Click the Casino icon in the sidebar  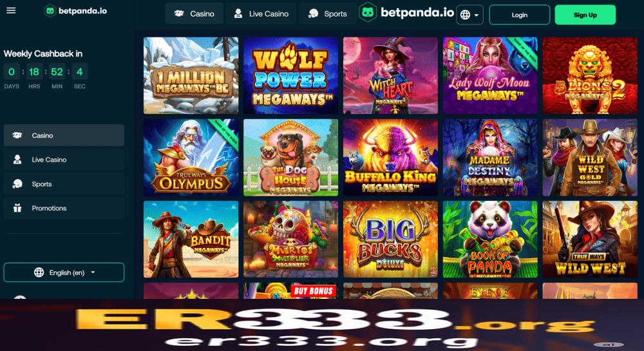pyautogui.click(x=17, y=135)
